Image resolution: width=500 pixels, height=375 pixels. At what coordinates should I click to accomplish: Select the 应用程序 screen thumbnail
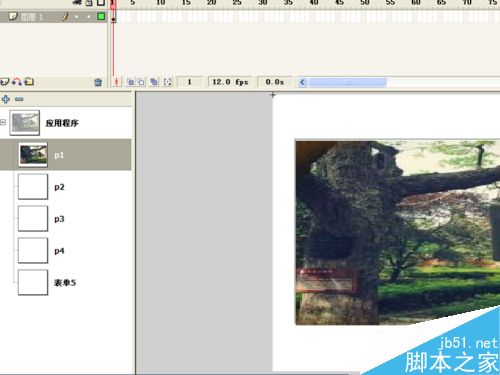tap(25, 123)
